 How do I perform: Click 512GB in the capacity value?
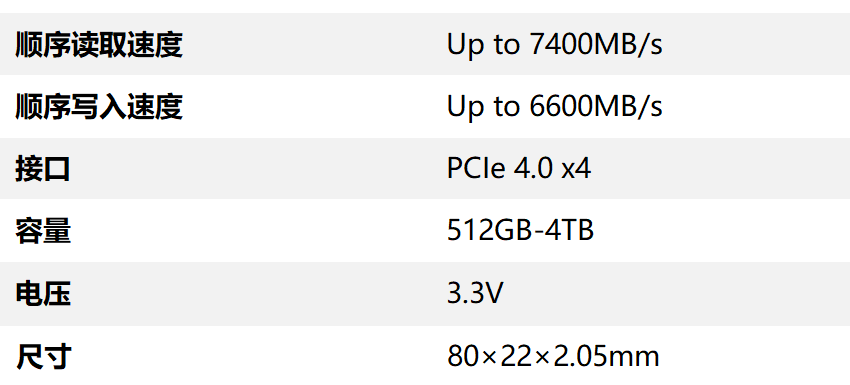(x=491, y=231)
